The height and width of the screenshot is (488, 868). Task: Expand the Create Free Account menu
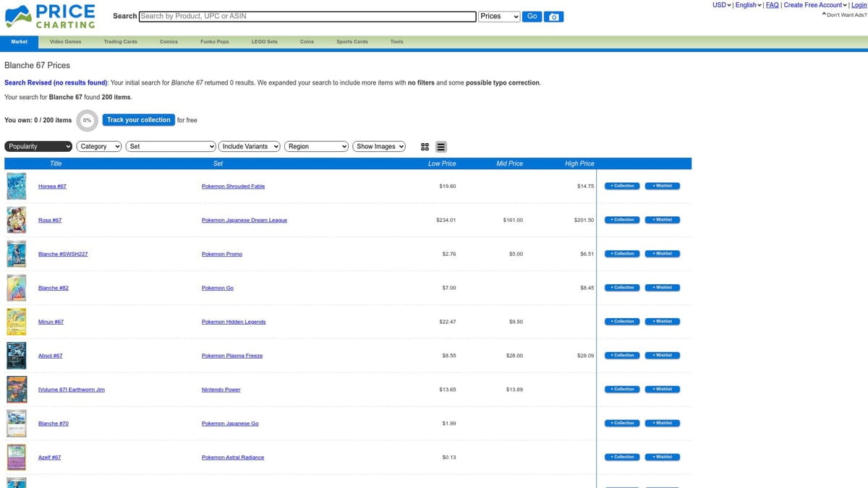815,5
